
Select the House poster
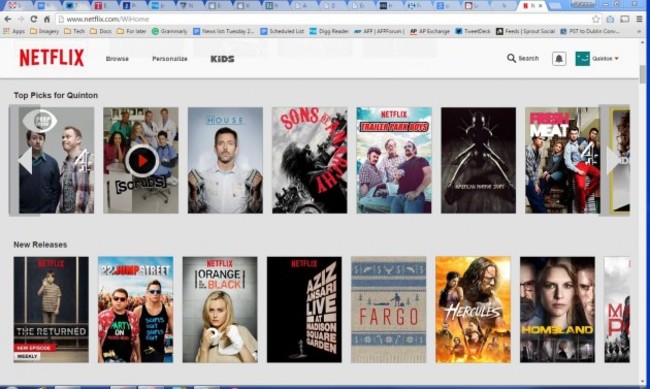(225, 160)
